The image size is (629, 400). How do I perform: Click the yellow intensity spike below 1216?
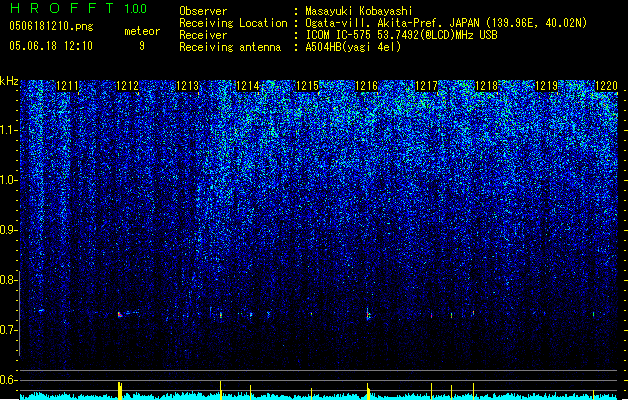pyautogui.click(x=368, y=391)
